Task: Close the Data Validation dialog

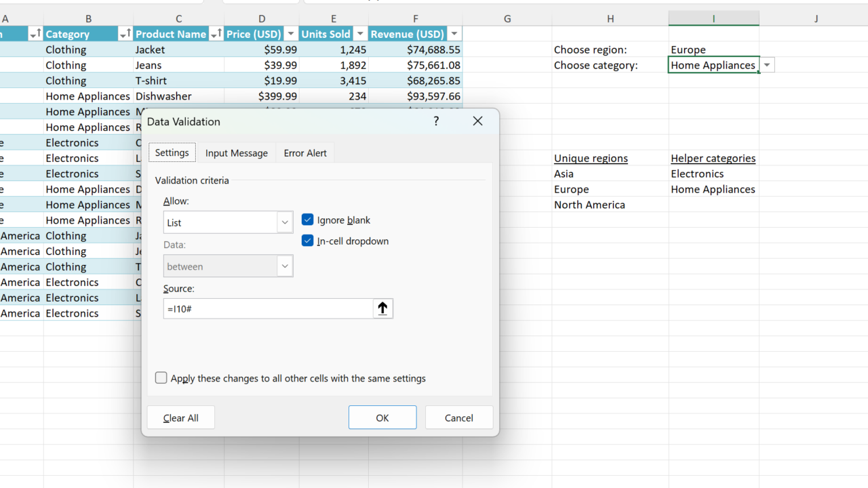Action: 477,121
